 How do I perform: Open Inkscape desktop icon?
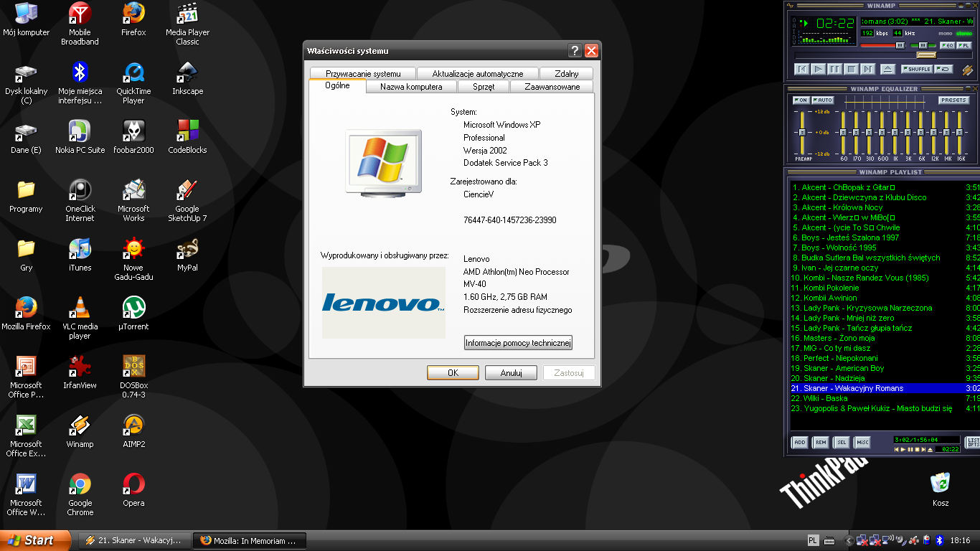187,79
